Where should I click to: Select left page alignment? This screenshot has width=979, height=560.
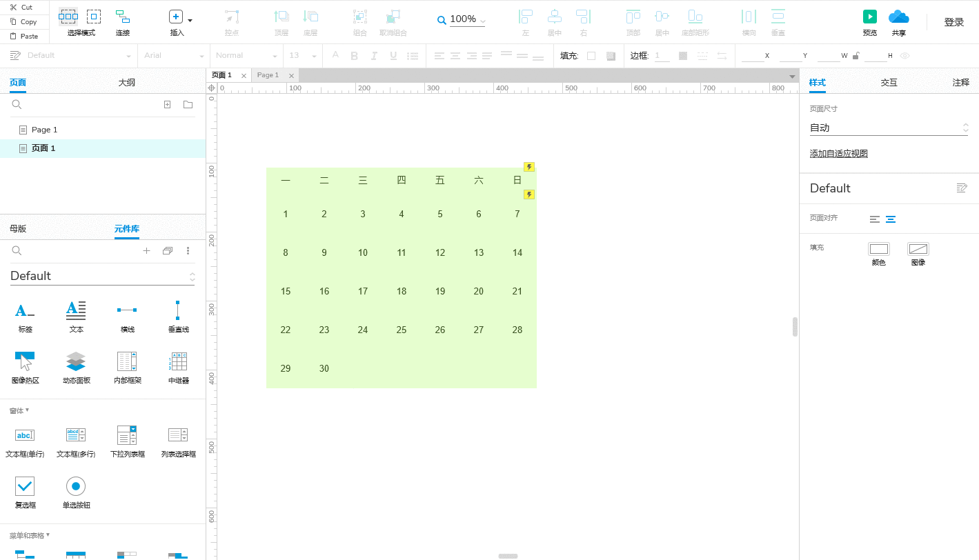tap(875, 219)
